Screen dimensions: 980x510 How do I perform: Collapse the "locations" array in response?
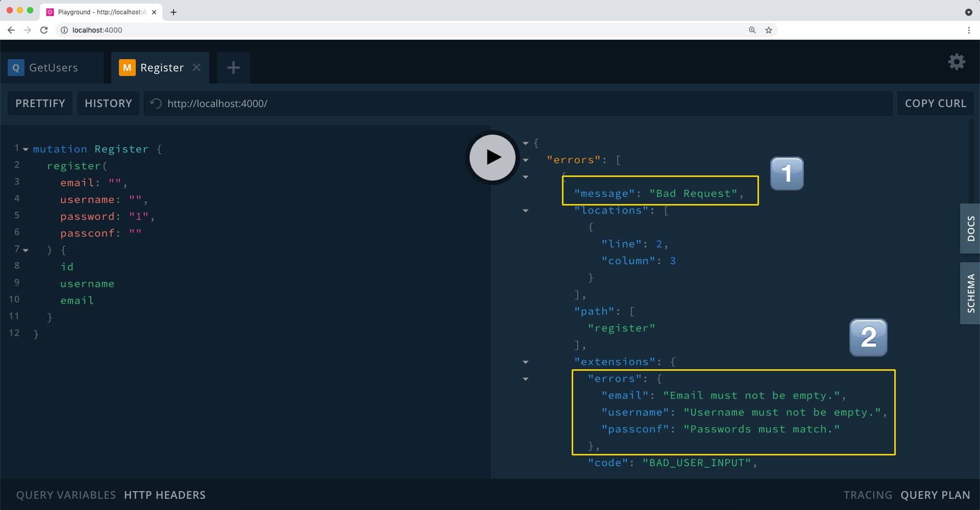point(526,211)
